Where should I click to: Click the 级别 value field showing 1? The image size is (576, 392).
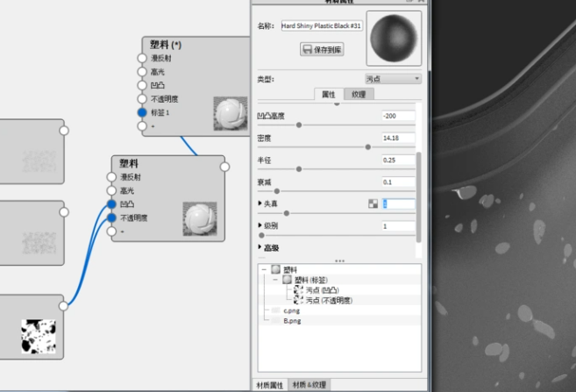(x=399, y=226)
